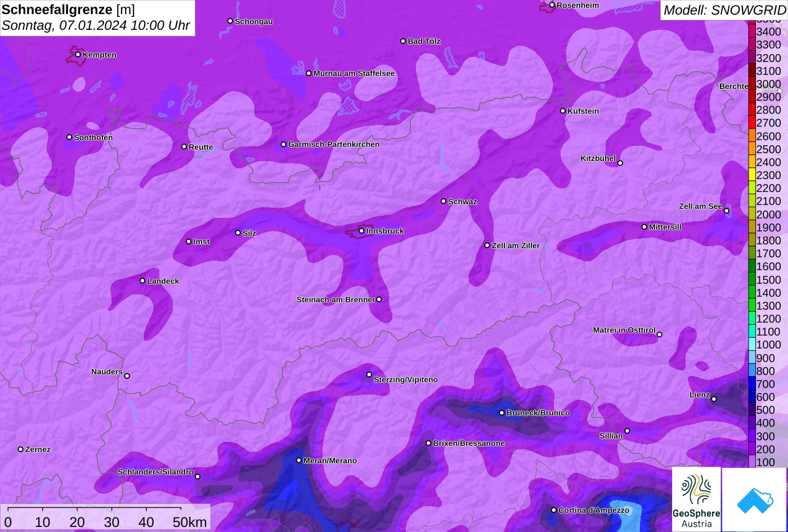Click the Nauders location dot
Viewport: 788px width, 532px height.
tap(127, 376)
